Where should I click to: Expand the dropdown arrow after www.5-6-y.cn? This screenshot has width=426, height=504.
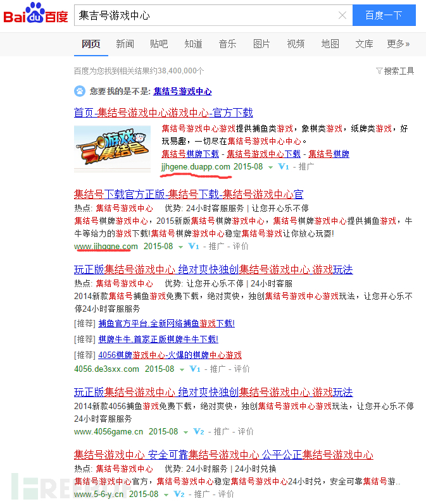point(166,495)
